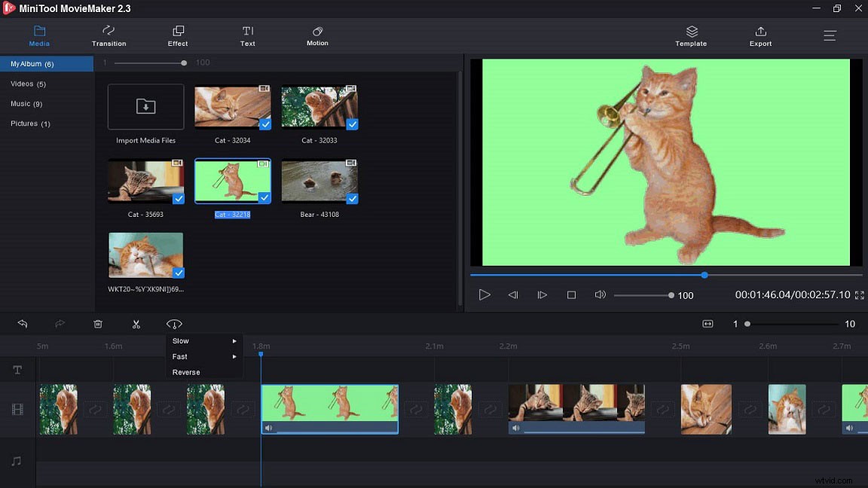Delete the selected clip with trash icon
868x488 pixels.
98,323
